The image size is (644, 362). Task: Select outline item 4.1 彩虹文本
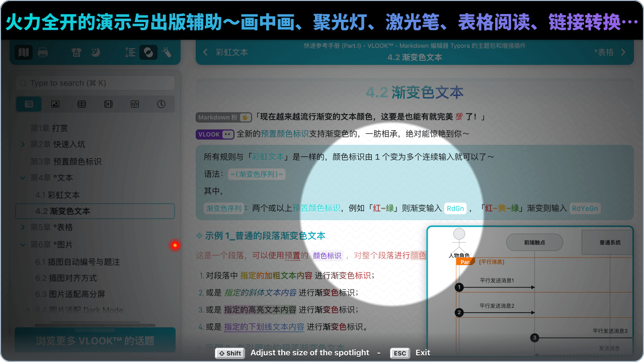tap(57, 195)
